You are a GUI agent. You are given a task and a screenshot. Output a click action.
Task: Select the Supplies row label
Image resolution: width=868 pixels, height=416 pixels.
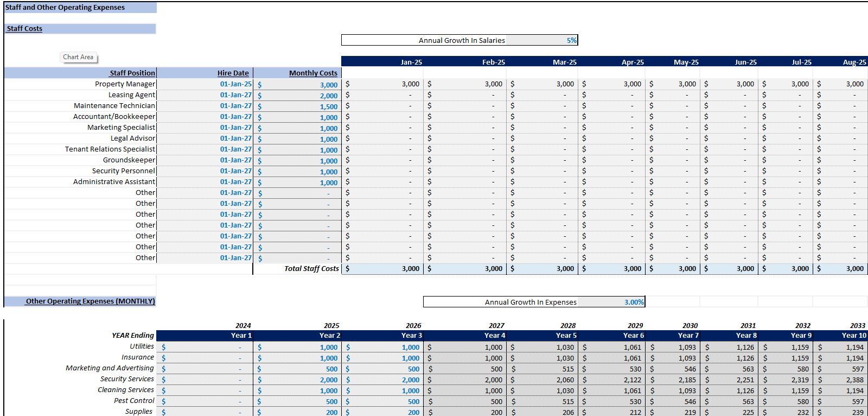pos(139,412)
